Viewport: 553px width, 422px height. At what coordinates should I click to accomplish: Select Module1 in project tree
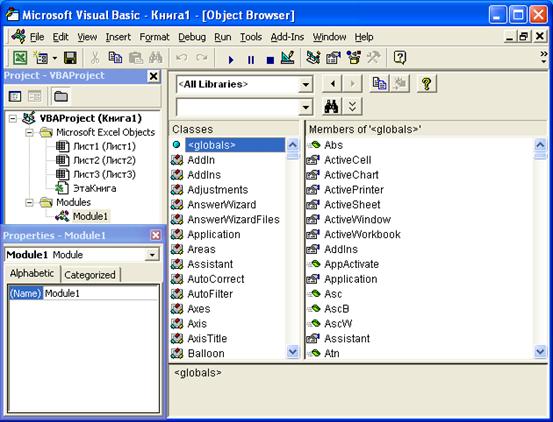tap(90, 216)
